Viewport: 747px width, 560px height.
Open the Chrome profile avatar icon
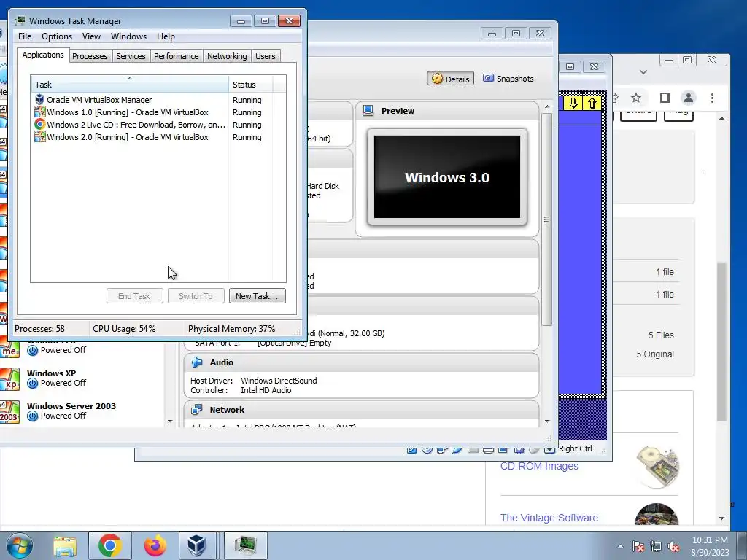click(x=689, y=98)
